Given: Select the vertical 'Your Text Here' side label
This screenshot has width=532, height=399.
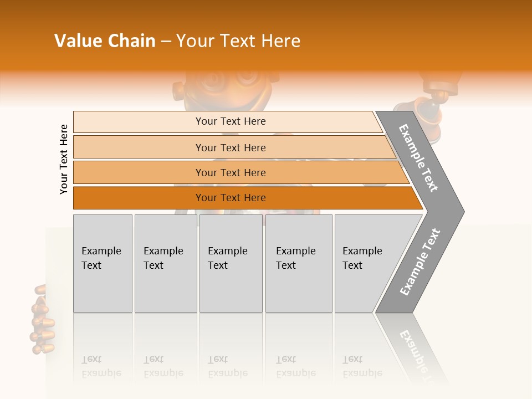Looking at the screenshot, I should tap(63, 159).
